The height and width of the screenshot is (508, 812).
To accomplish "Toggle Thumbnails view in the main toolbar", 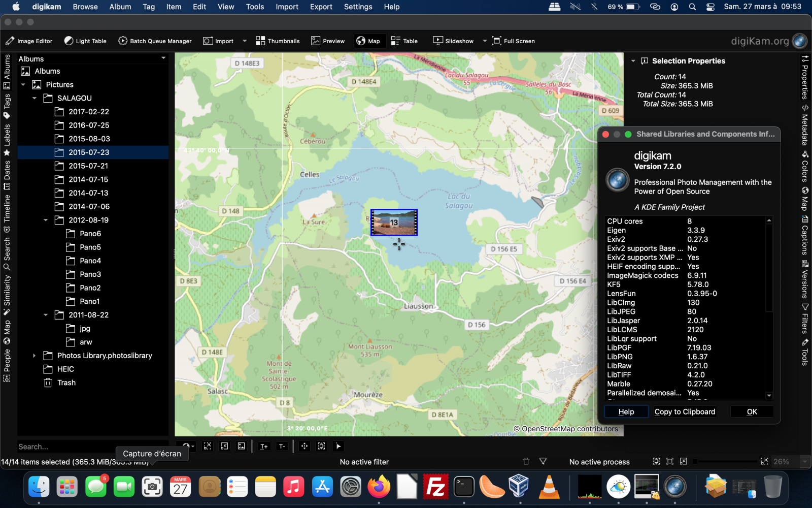I will click(x=278, y=41).
